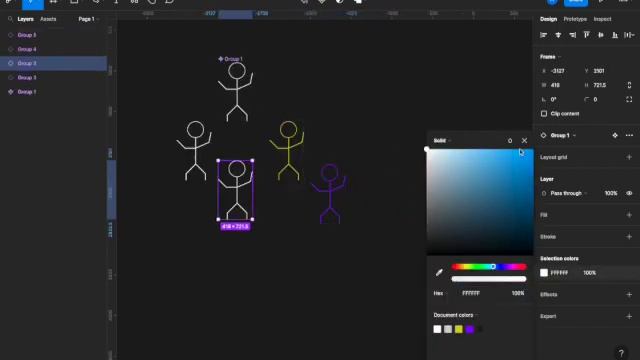Switch to the Design tab
Screen dimensions: 640x360
[548, 19]
